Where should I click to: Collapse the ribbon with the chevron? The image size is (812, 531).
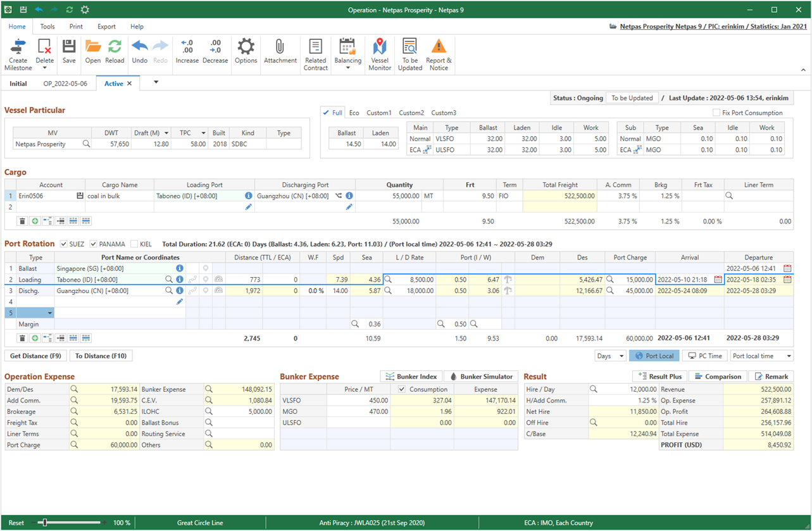pos(803,70)
